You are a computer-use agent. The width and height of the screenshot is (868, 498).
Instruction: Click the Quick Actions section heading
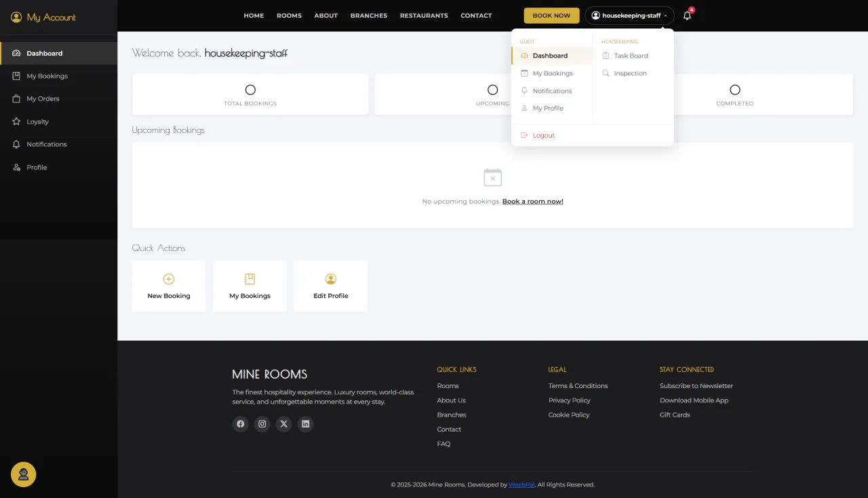(x=159, y=248)
